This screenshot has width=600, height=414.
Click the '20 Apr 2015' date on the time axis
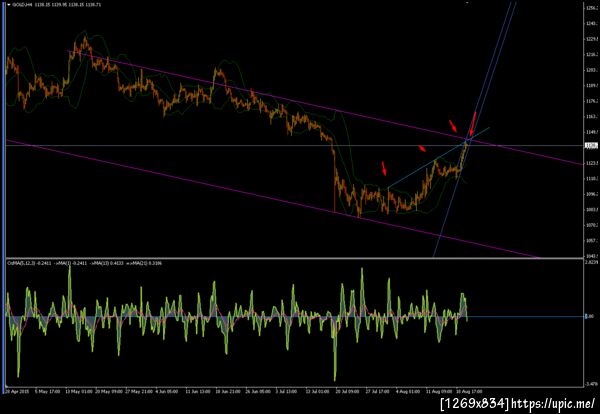click(x=15, y=391)
